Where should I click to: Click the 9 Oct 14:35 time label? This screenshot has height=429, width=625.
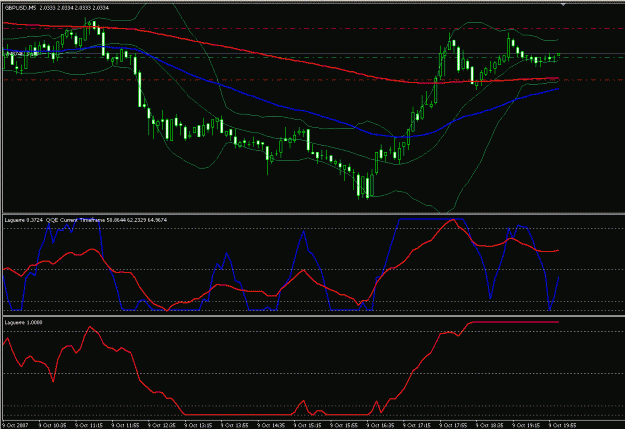[271, 425]
